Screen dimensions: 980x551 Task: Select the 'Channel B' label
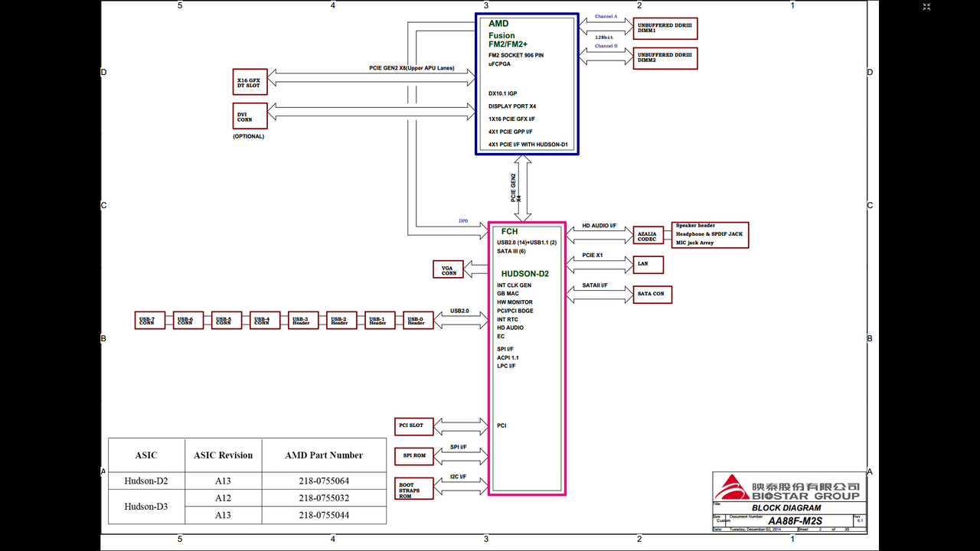606,46
